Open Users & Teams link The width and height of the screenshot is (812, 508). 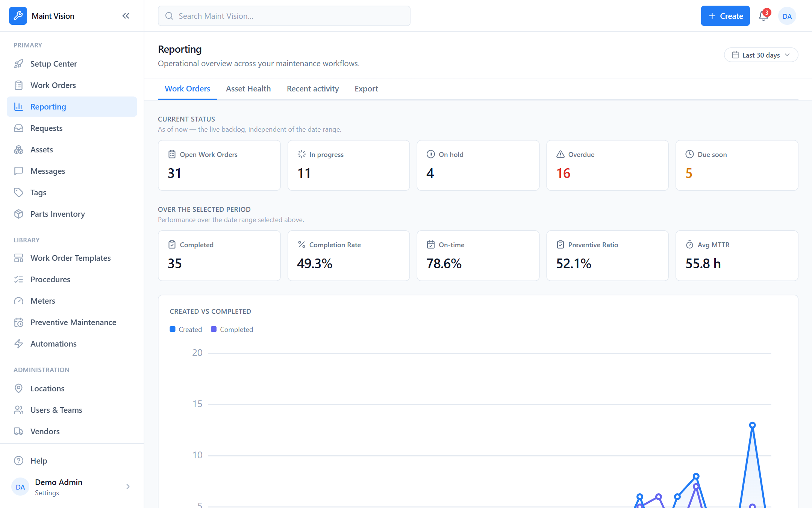[x=72, y=410]
